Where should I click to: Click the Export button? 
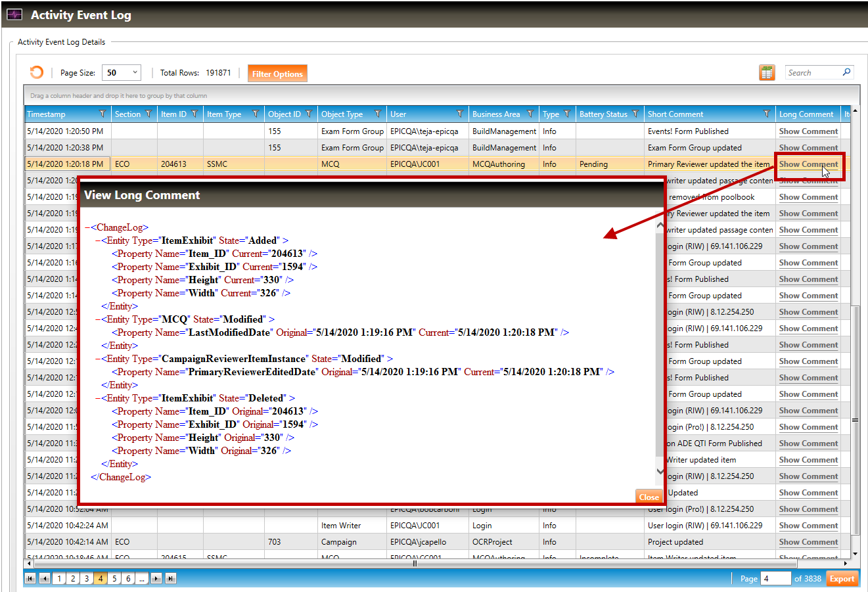click(x=842, y=579)
